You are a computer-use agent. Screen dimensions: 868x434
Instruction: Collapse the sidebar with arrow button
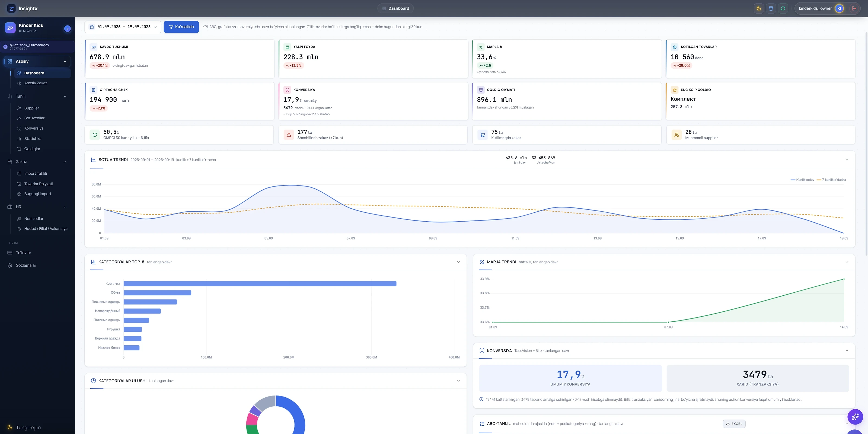point(67,29)
